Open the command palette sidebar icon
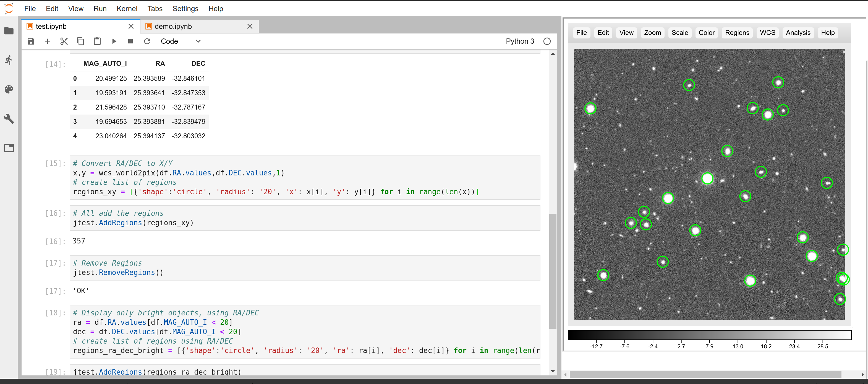 (x=9, y=89)
